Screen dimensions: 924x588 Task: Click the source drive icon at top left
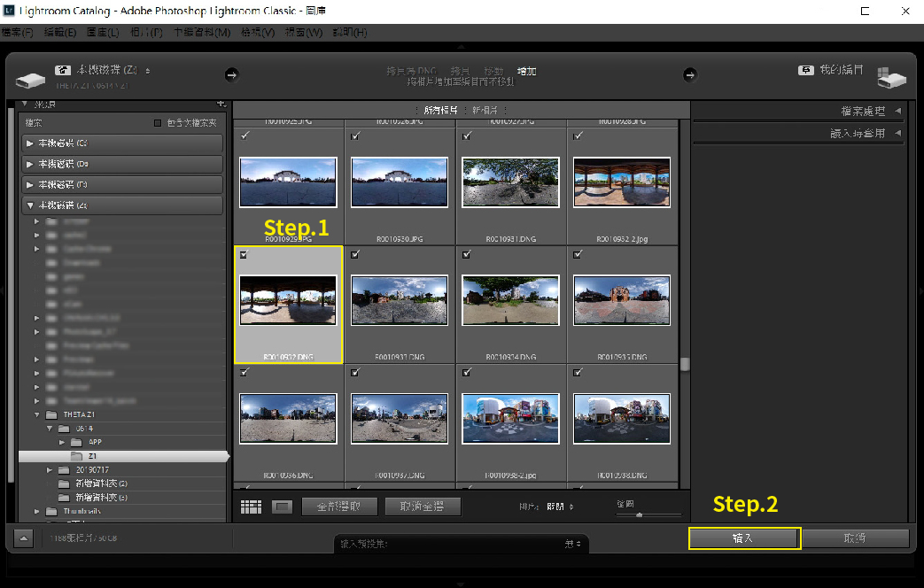[x=30, y=79]
